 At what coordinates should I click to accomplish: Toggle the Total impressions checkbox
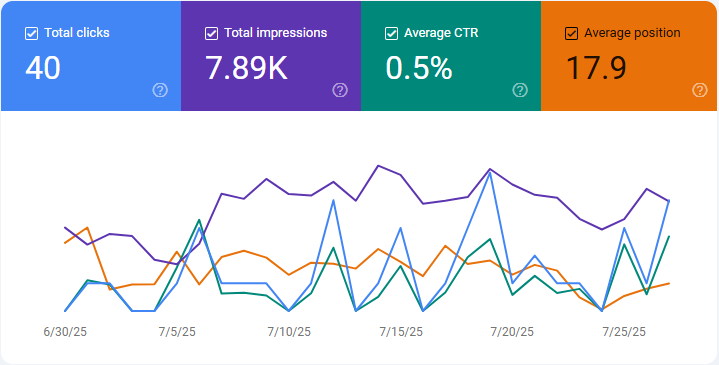pos(211,33)
